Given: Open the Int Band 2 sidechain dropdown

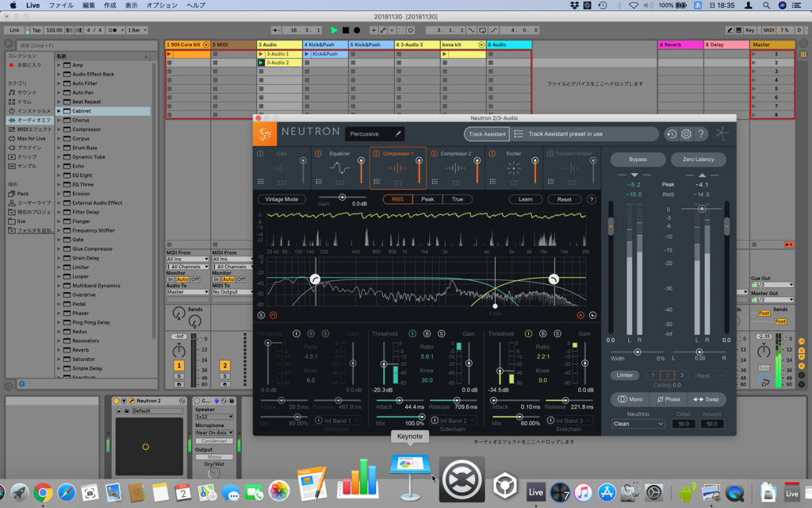Looking at the screenshot, I should 454,421.
